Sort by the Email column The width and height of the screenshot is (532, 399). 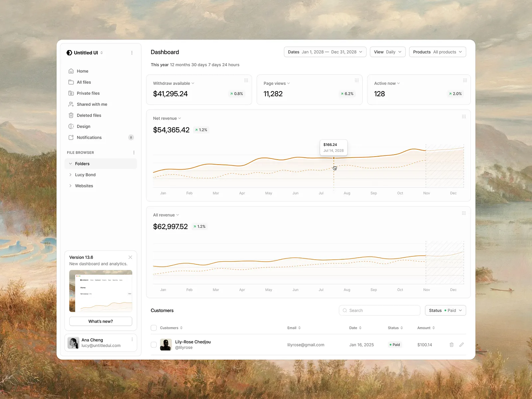click(294, 328)
